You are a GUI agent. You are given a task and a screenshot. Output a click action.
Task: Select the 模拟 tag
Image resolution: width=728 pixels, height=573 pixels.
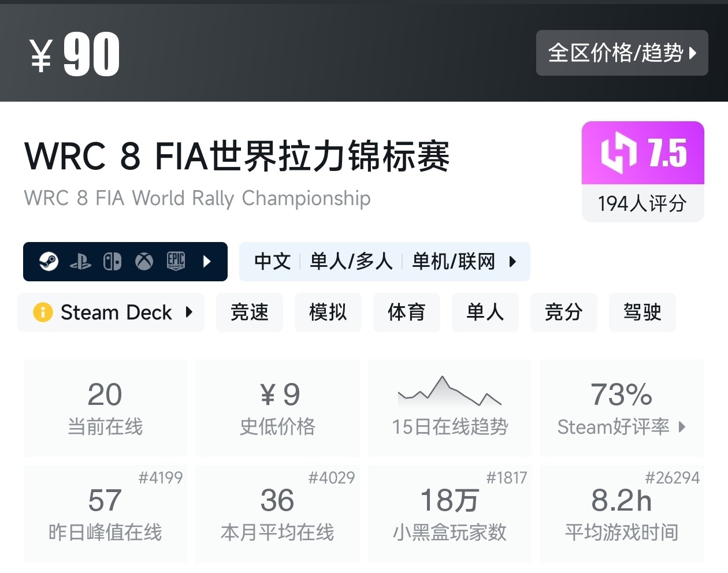pos(328,312)
